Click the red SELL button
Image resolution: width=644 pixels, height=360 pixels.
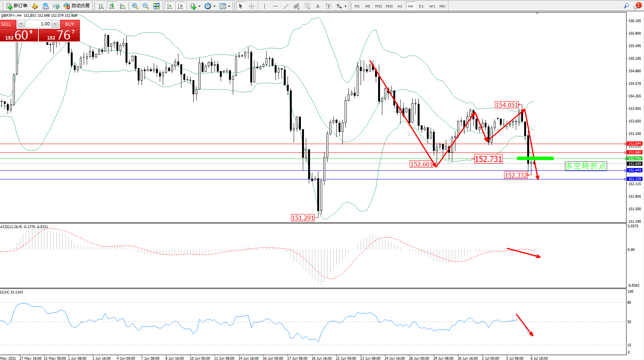[x=8, y=24]
